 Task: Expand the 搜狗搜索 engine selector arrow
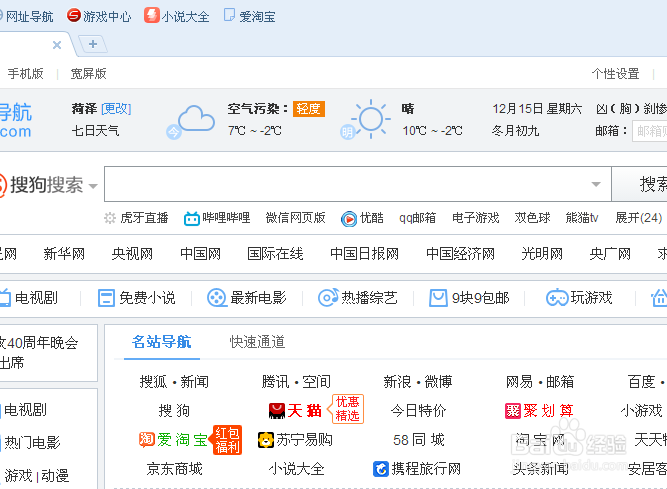pyautogui.click(x=93, y=186)
